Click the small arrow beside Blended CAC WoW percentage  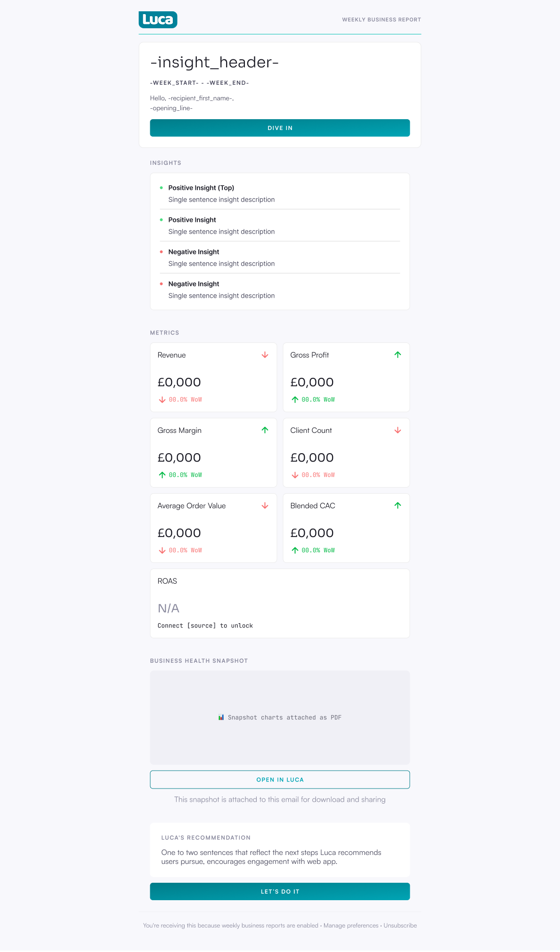pos(295,550)
